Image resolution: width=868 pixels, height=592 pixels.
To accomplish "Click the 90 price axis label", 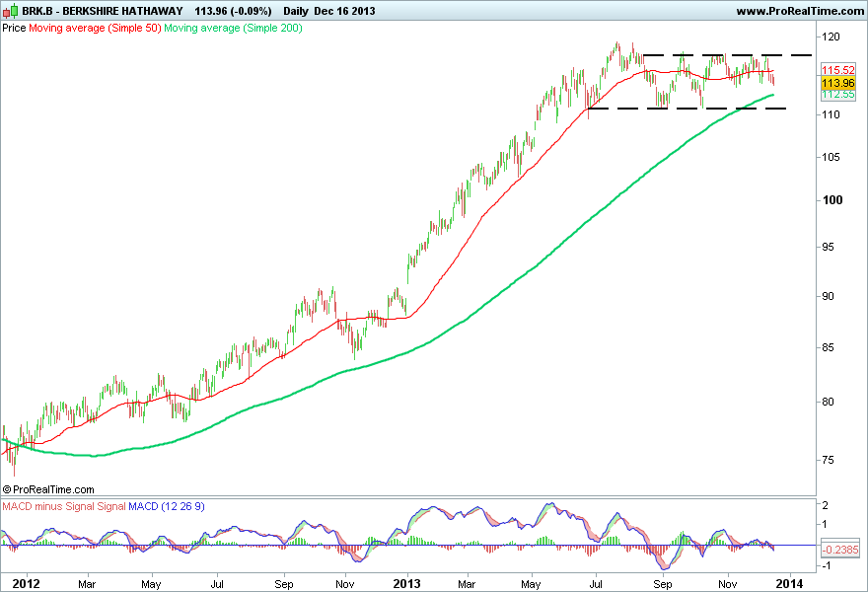I will pos(828,296).
